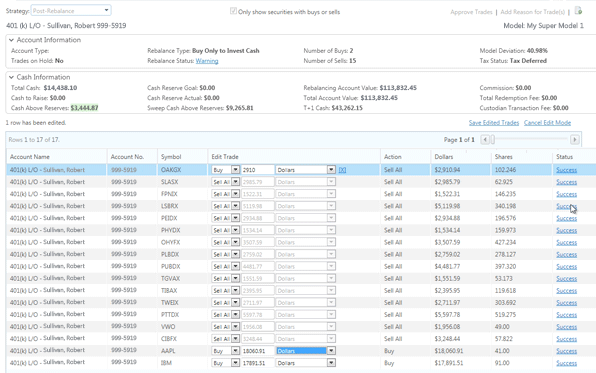Open the Sell All dropdown for LSBRX
The height and width of the screenshot is (373, 596).
(x=235, y=206)
